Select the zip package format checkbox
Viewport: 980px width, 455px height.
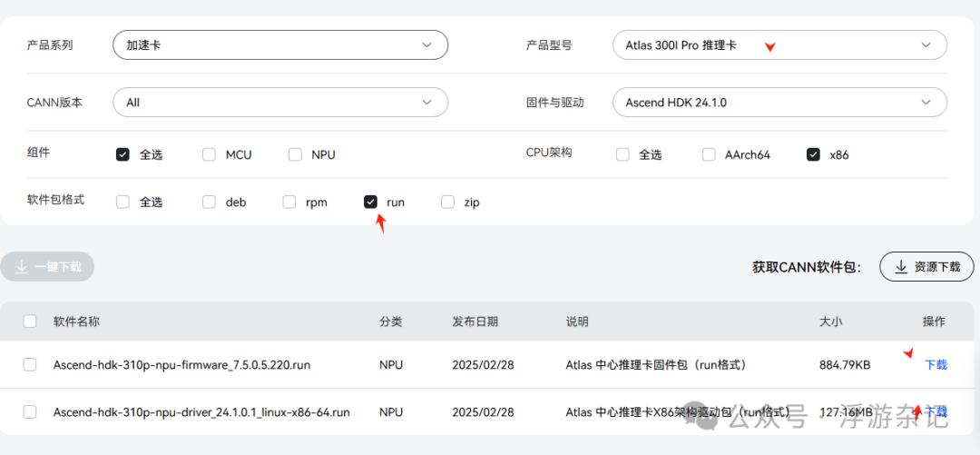(447, 202)
